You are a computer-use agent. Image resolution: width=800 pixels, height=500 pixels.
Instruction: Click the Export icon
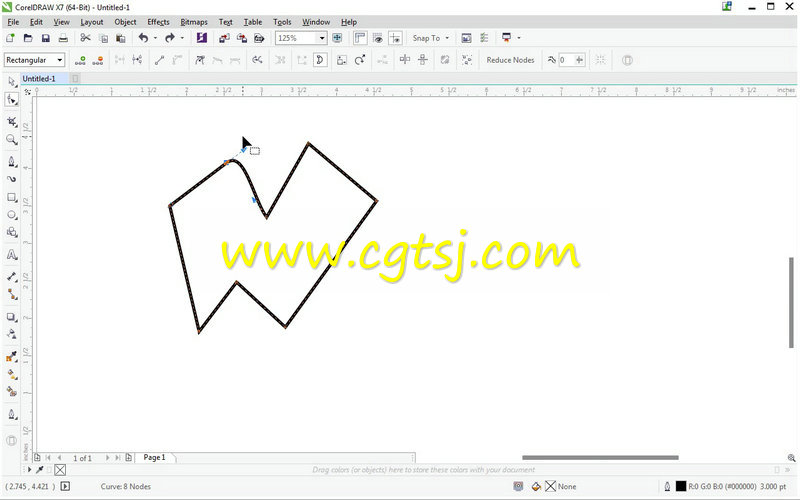tap(242, 38)
